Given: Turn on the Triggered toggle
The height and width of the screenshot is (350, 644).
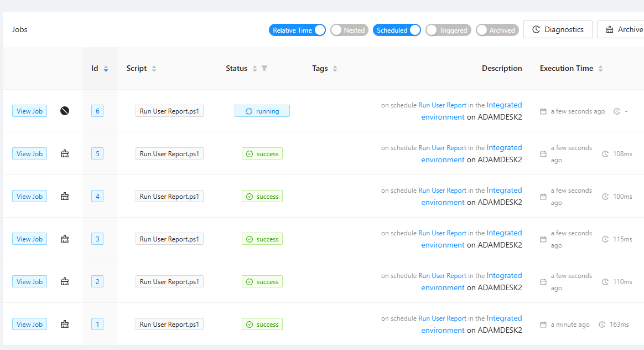Looking at the screenshot, I should (x=448, y=30).
